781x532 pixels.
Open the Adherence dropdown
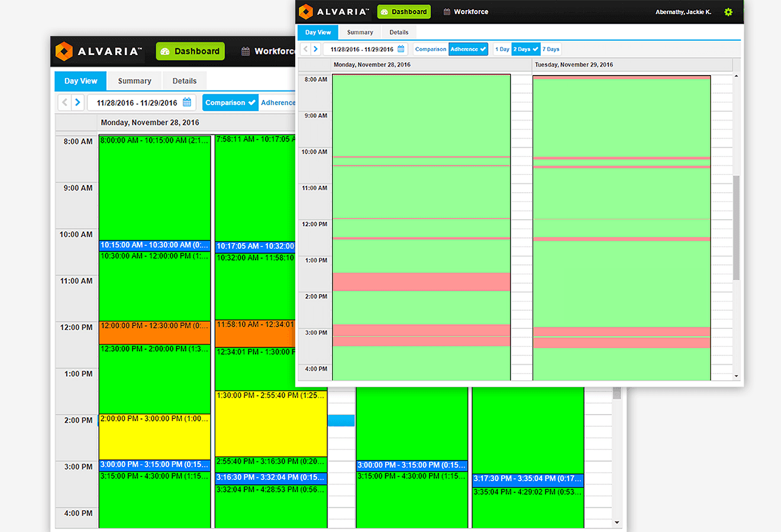click(468, 49)
